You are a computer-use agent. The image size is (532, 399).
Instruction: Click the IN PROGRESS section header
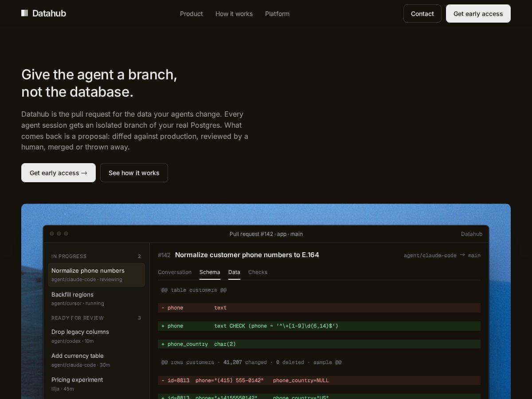pyautogui.click(x=69, y=256)
